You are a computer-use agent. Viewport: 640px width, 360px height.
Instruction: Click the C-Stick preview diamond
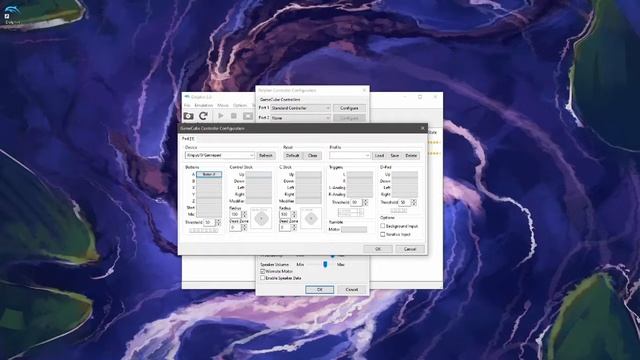click(x=311, y=218)
